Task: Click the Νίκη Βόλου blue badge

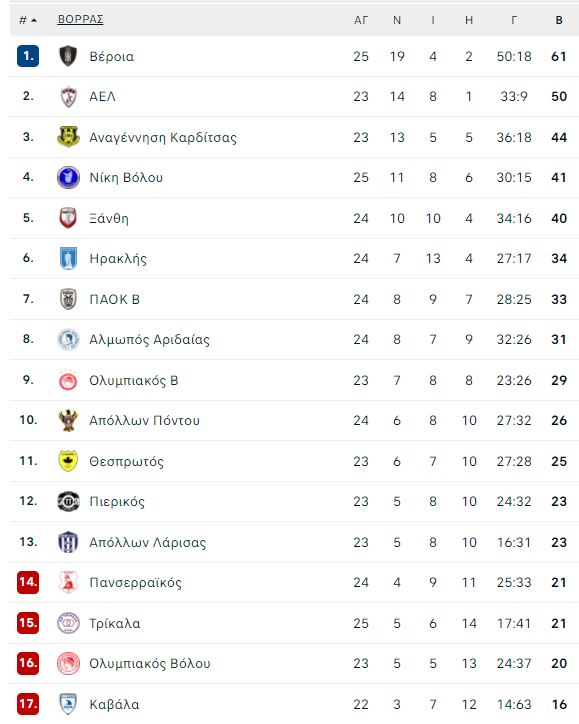Action: tap(68, 177)
